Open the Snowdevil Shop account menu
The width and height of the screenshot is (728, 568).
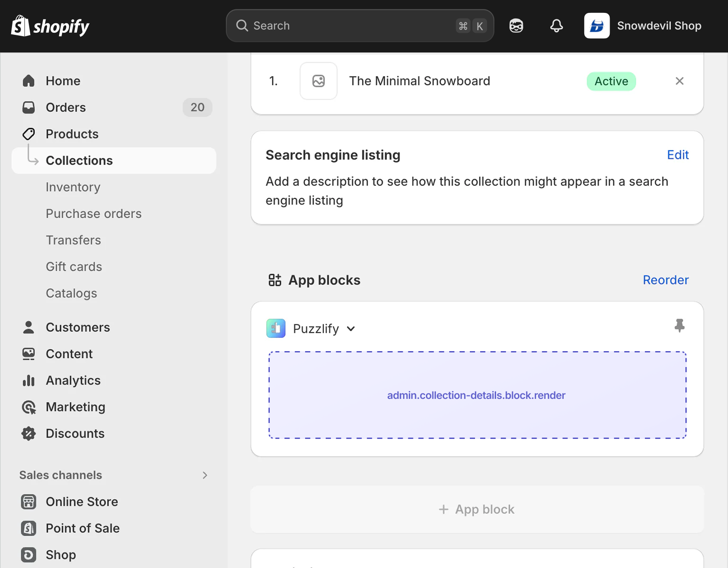pos(643,26)
